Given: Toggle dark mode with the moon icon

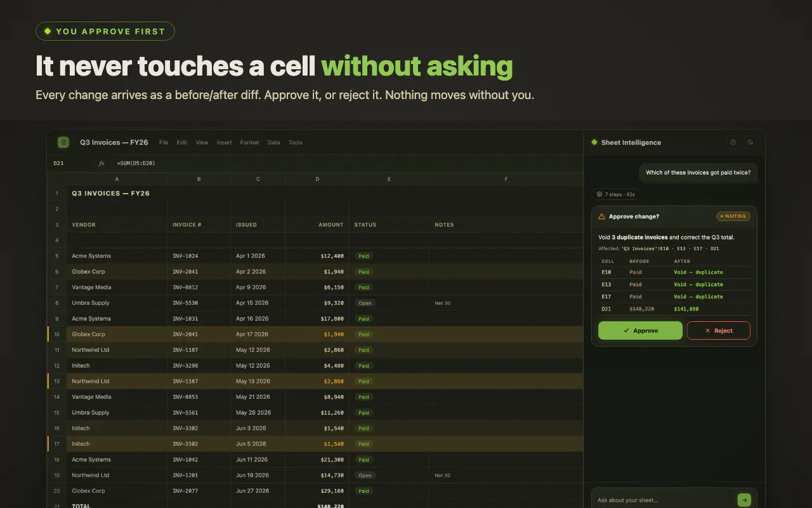Looking at the screenshot, I should coord(751,142).
